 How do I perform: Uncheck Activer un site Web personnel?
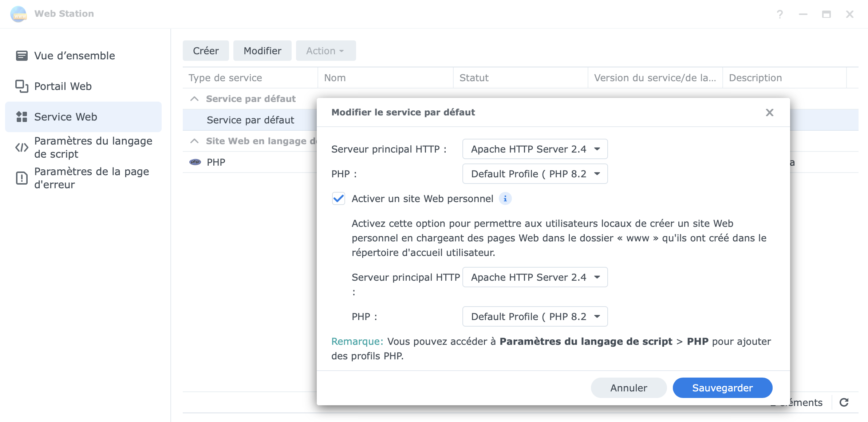click(339, 199)
